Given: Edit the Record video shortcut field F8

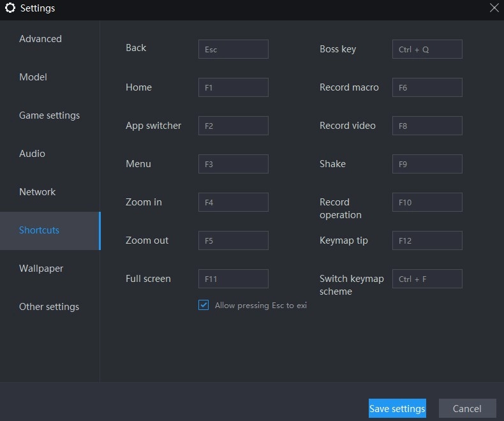Looking at the screenshot, I should point(427,126).
